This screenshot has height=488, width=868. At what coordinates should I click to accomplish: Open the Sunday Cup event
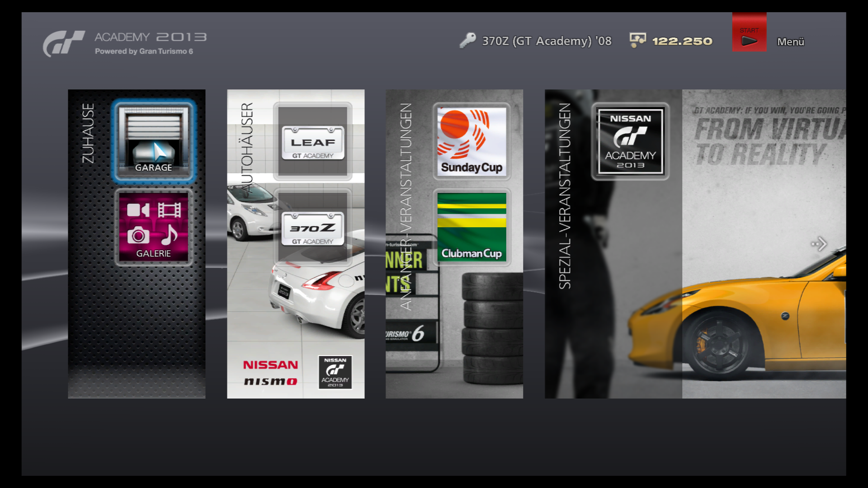pyautogui.click(x=472, y=141)
